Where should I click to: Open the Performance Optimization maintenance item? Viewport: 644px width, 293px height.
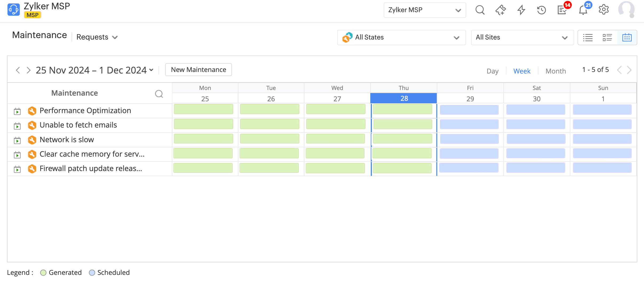85,111
